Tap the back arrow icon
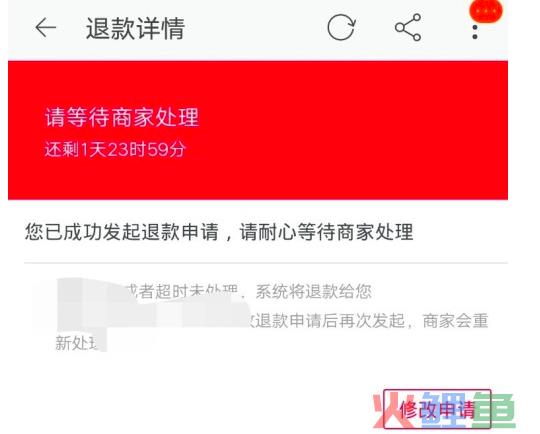The width and height of the screenshot is (540, 434). [x=45, y=28]
